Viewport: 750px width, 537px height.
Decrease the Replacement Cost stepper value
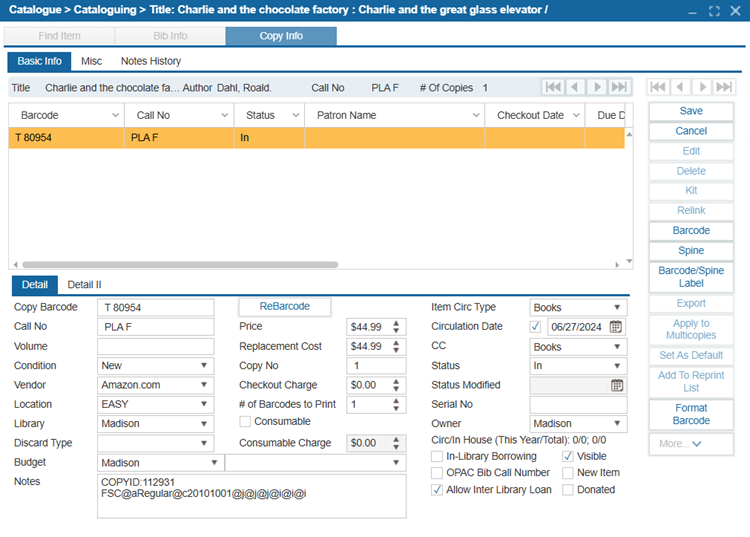pos(396,350)
